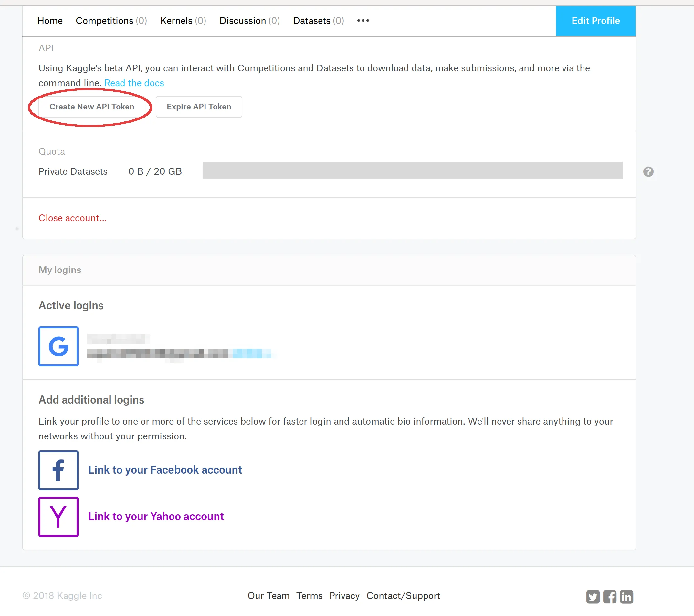This screenshot has height=616, width=694.
Task: Click Expire API Token button
Action: 199,107
